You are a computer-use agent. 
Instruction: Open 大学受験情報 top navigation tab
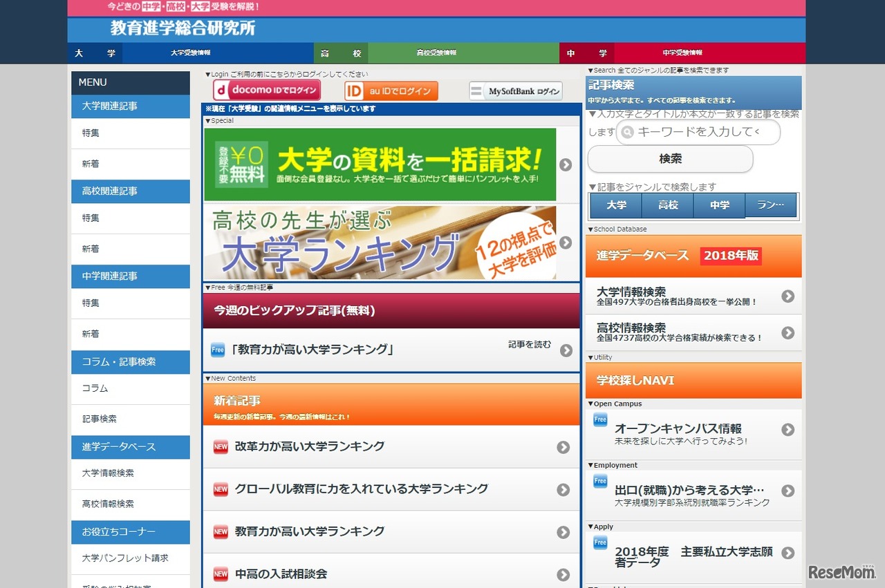point(191,53)
